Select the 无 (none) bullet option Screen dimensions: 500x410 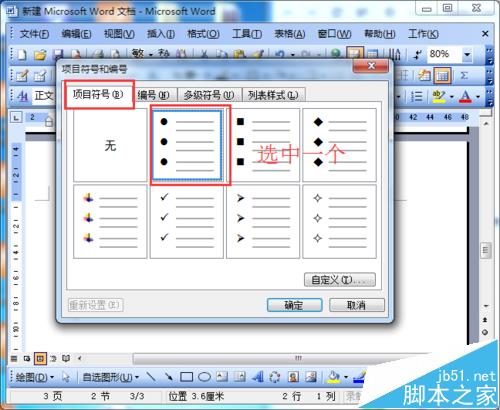(x=110, y=145)
